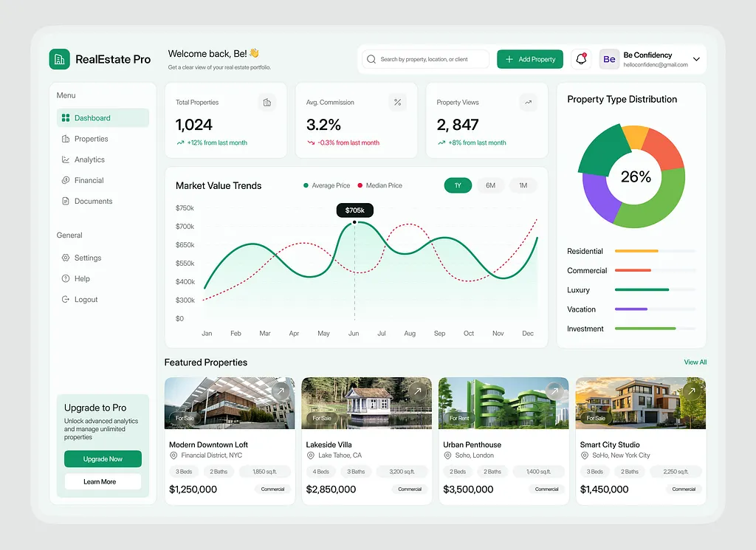Click the Investment green progress bar

[x=645, y=329]
